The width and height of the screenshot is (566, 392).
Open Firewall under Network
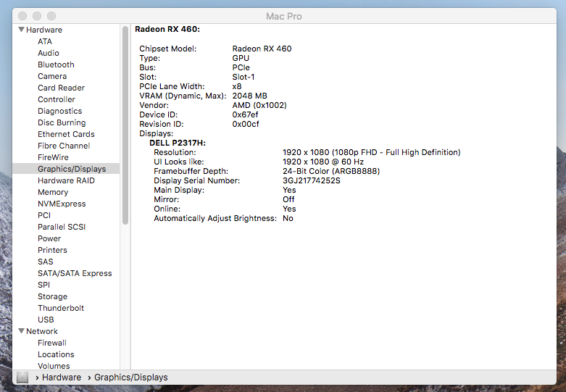(x=52, y=343)
